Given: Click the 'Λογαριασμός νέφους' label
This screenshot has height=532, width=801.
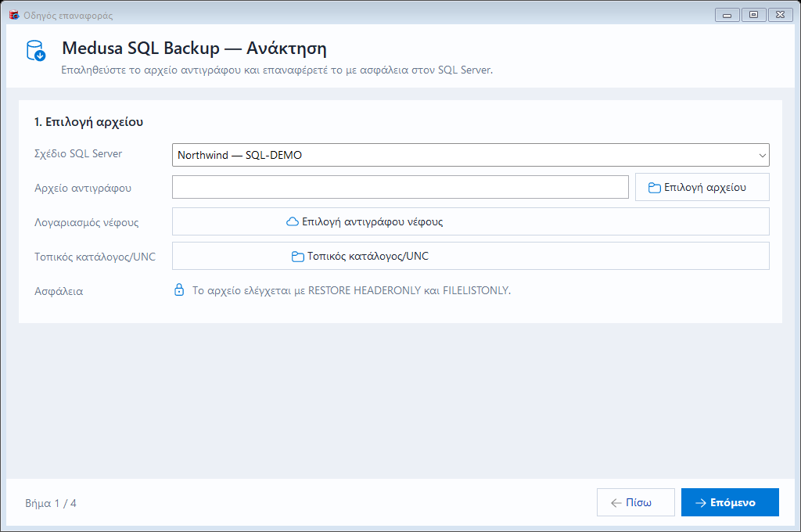Looking at the screenshot, I should tap(86, 222).
